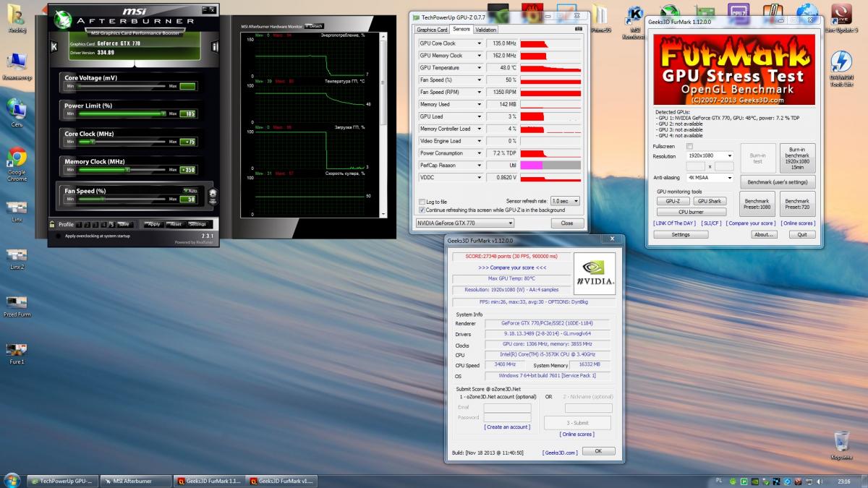Viewport: 868px width, 488px height.
Task: Enable the Log to file checkbox
Action: pyautogui.click(x=422, y=202)
